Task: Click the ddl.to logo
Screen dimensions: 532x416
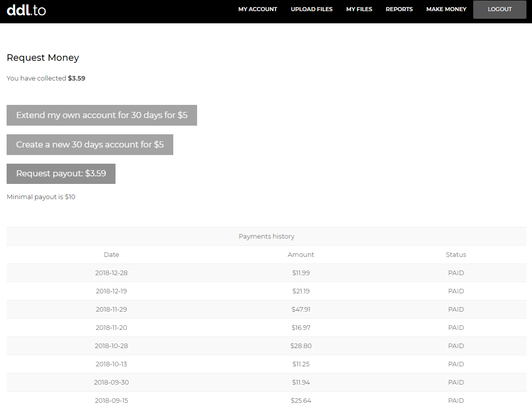Action: point(26,10)
